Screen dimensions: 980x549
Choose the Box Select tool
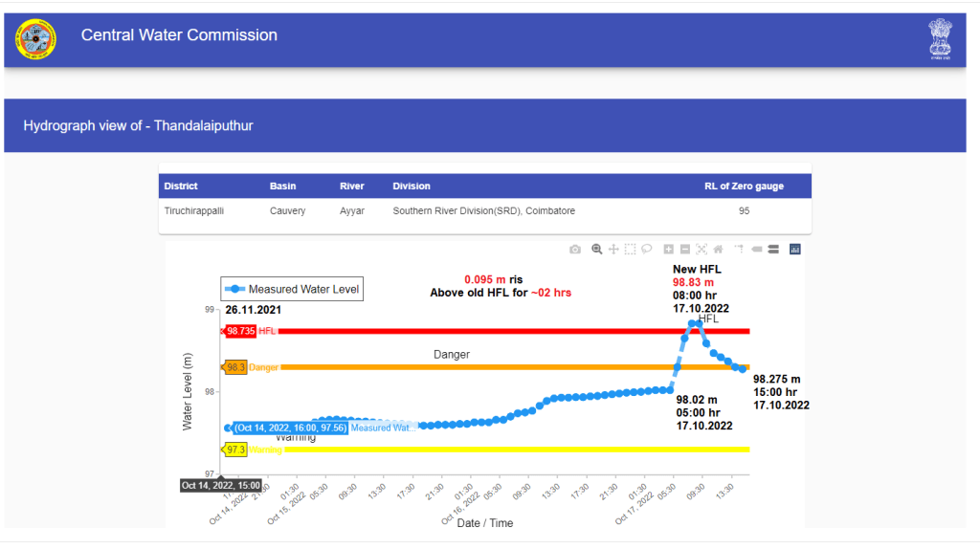pos(630,250)
